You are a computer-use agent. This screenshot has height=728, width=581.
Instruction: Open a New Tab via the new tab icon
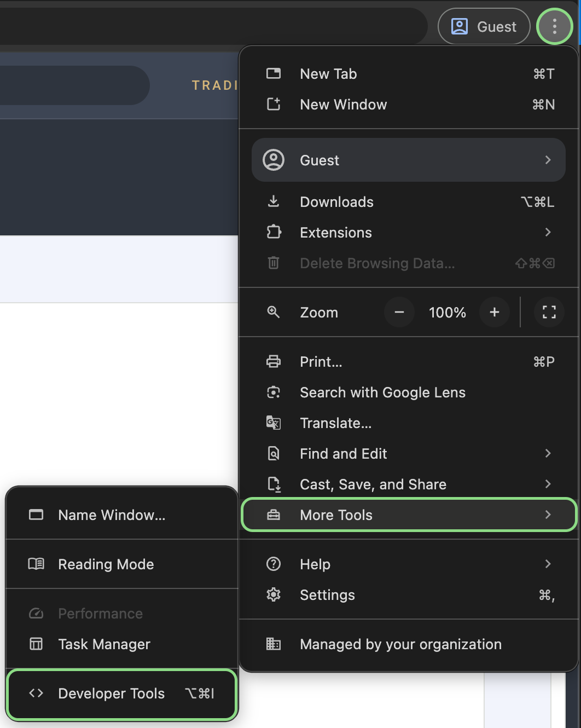[x=274, y=73]
